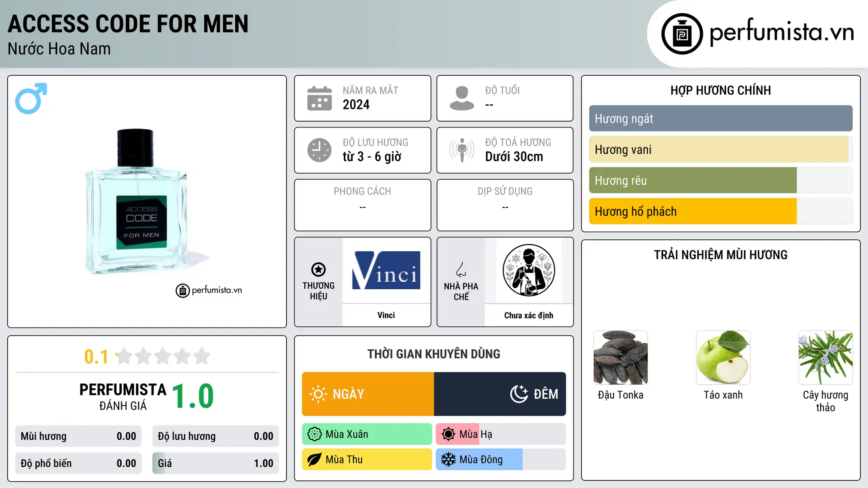868x488 pixels.
Task: Click the THỜI GIAN KHUYÊN DÙNG heading
Action: (434, 354)
